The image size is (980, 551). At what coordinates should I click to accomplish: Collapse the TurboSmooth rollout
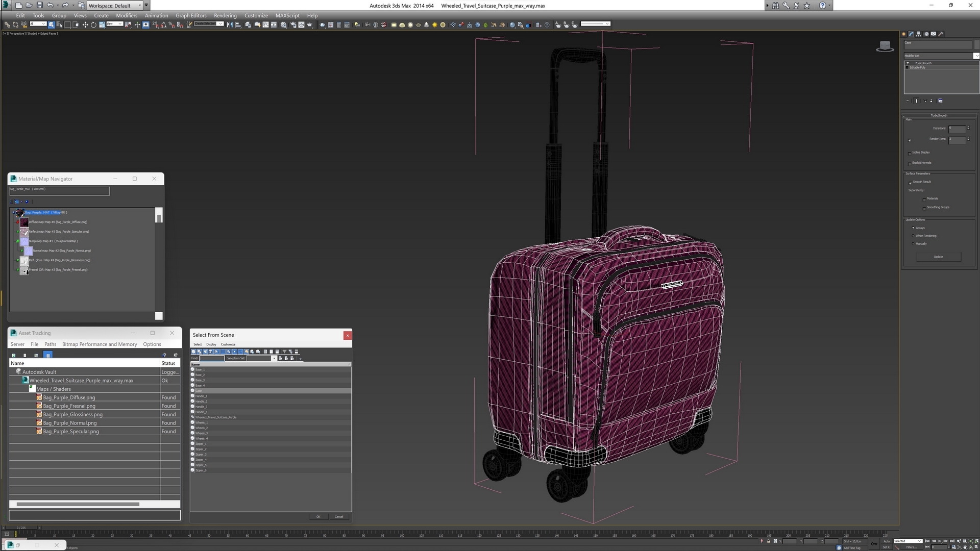(x=939, y=115)
